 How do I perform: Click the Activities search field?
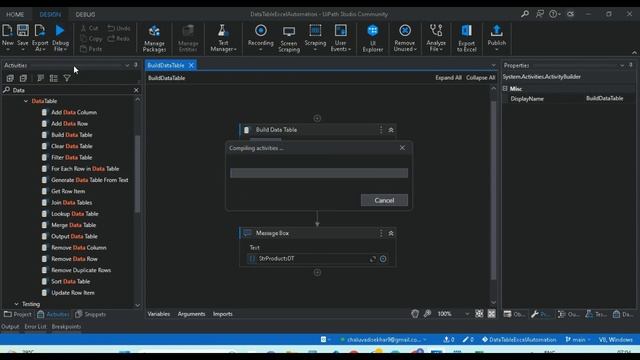pyautogui.click(x=71, y=90)
